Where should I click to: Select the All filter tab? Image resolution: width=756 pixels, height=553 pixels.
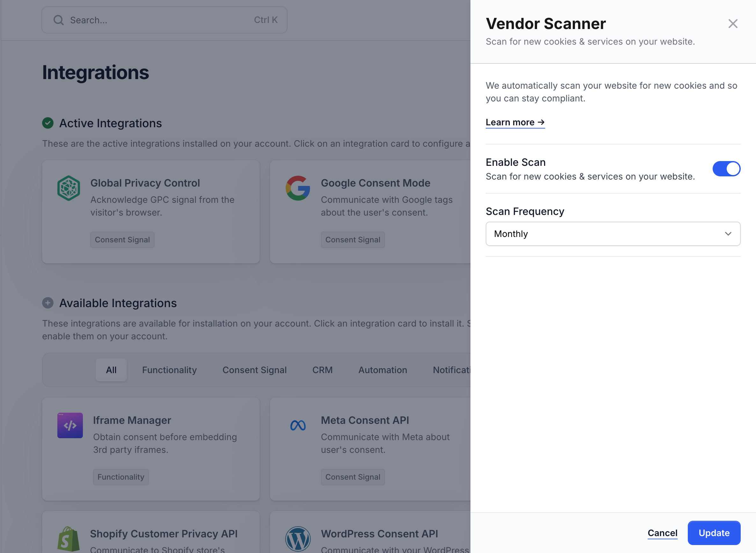(x=111, y=370)
